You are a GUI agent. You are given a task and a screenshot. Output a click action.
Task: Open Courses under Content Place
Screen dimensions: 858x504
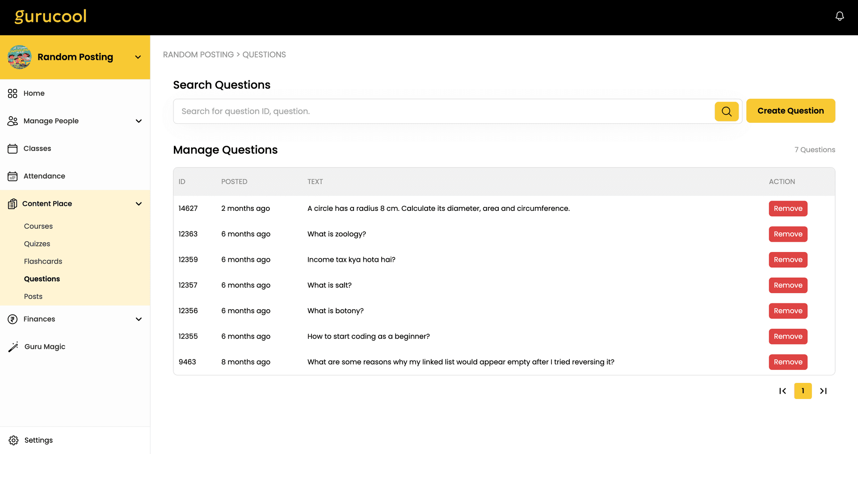tap(38, 226)
